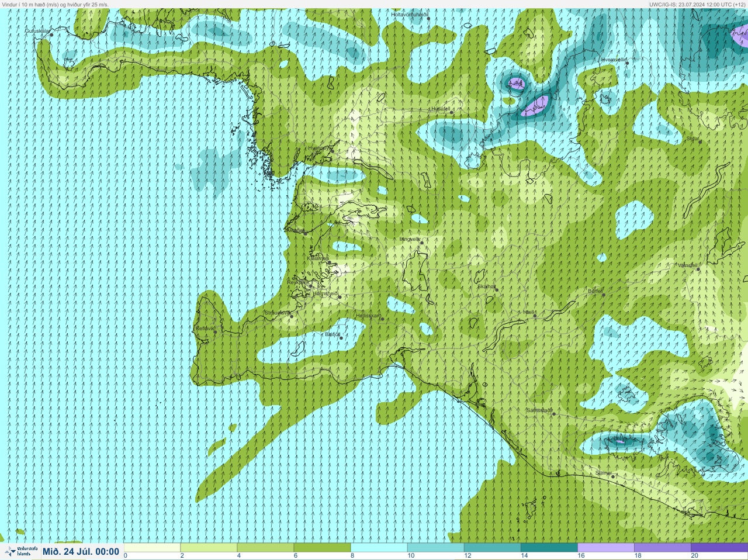Image resolution: width=748 pixels, height=560 pixels.
Task: Select the 0–2 m/s pale cream legend swatch
Action: pos(152,548)
